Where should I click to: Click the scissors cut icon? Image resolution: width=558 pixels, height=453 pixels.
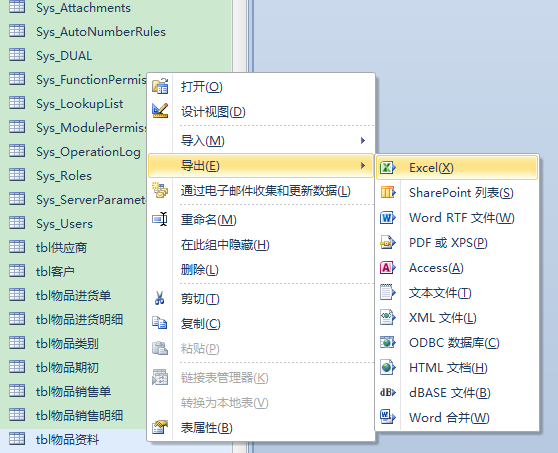pyautogui.click(x=159, y=298)
